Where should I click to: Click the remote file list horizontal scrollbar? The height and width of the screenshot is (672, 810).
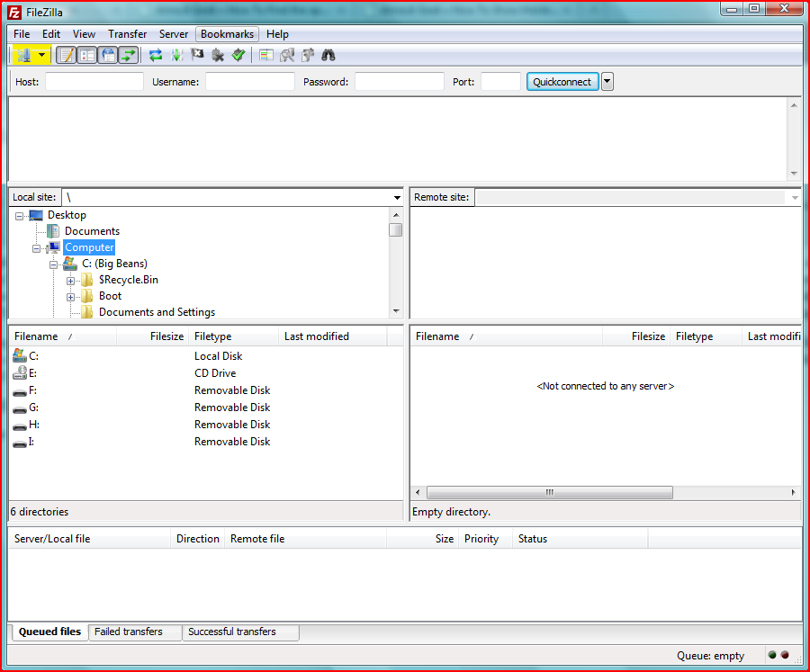click(x=550, y=492)
